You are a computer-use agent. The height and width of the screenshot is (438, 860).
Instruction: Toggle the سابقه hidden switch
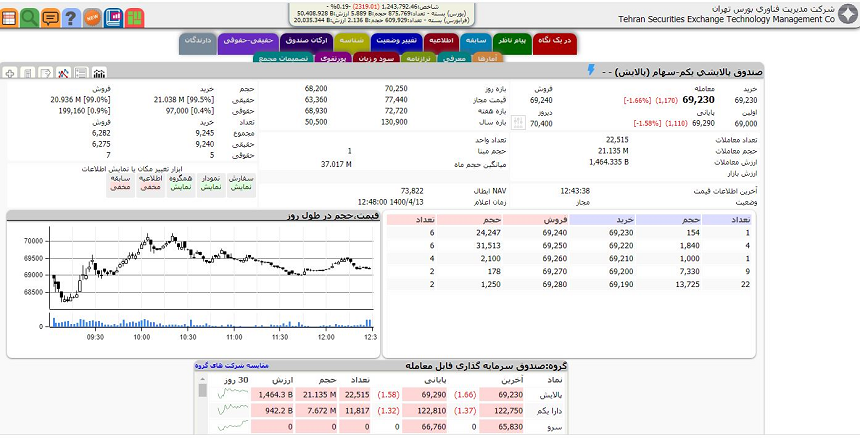tap(121, 182)
